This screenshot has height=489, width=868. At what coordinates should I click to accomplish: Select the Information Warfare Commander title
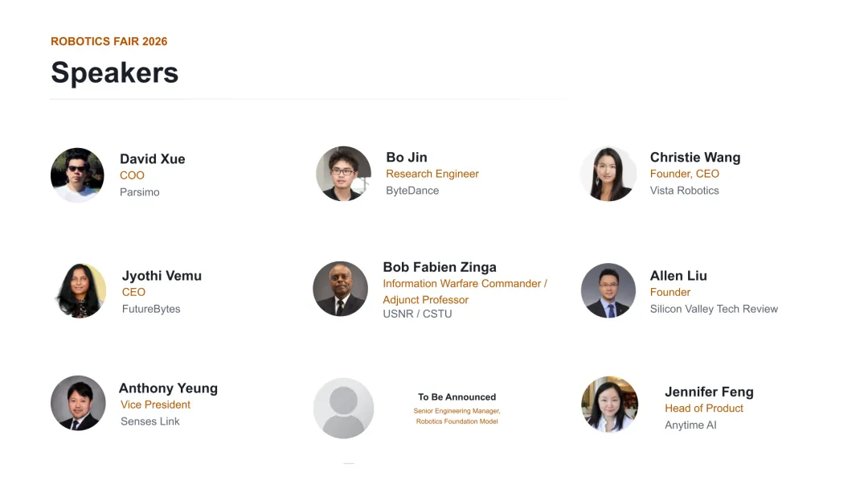tap(461, 284)
